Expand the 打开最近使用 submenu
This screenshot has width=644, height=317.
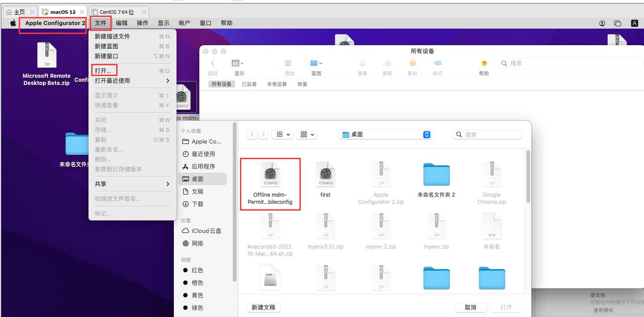click(x=132, y=80)
